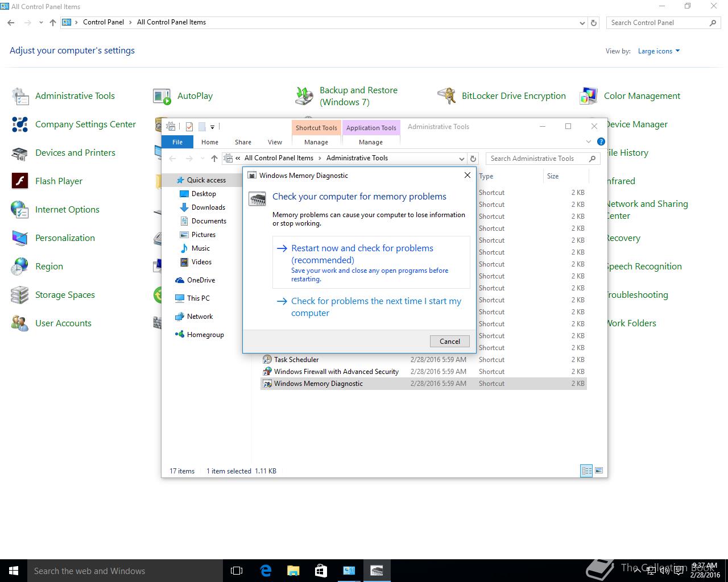This screenshot has width=728, height=582.
Task: Click the Cancel button in Memory Diagnostic
Action: pos(450,341)
